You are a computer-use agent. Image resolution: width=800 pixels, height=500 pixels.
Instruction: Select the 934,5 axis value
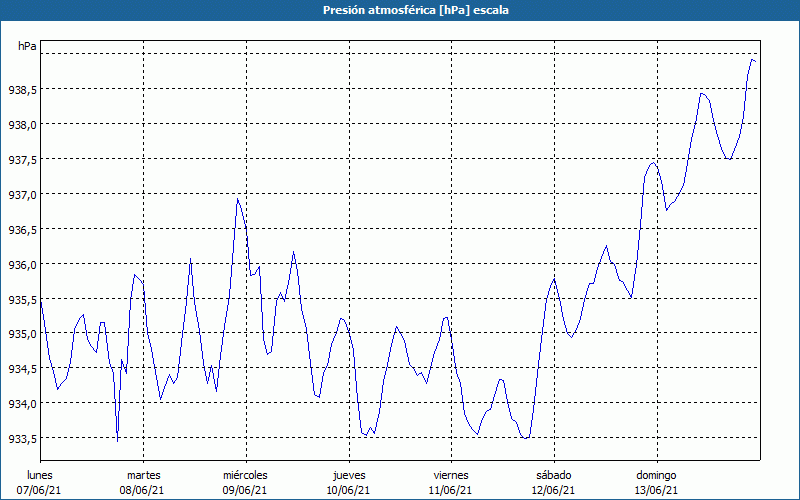coord(22,369)
